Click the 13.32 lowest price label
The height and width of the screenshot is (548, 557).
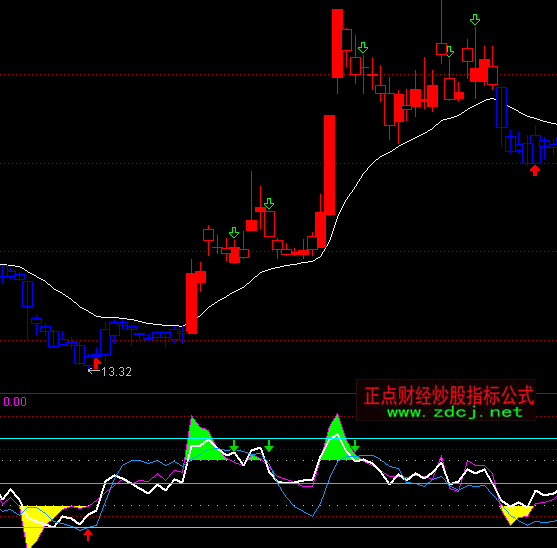117,372
